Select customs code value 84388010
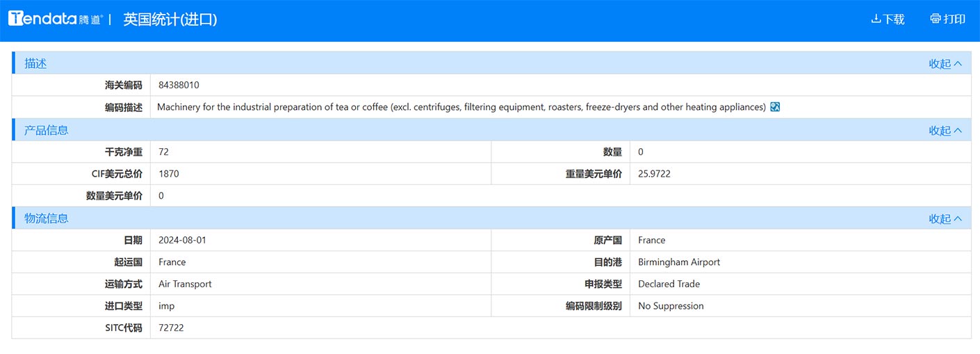The height and width of the screenshot is (354, 980). pyautogui.click(x=179, y=86)
